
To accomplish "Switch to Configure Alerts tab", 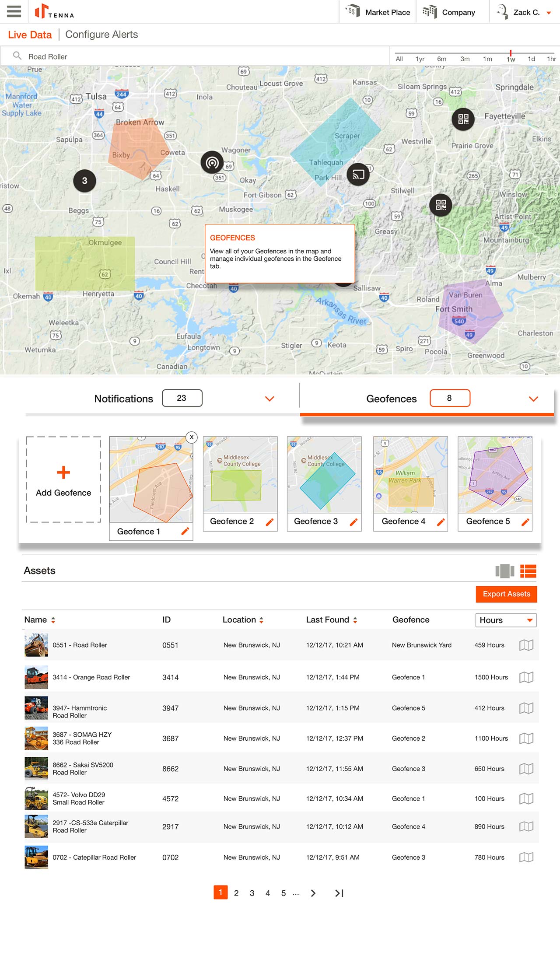I will pyautogui.click(x=101, y=35).
